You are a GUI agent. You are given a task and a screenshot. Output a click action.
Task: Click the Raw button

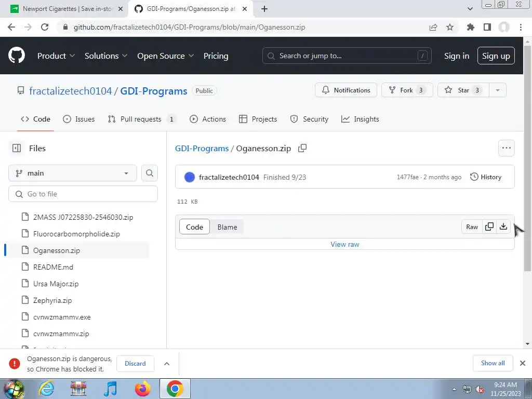pyautogui.click(x=472, y=227)
